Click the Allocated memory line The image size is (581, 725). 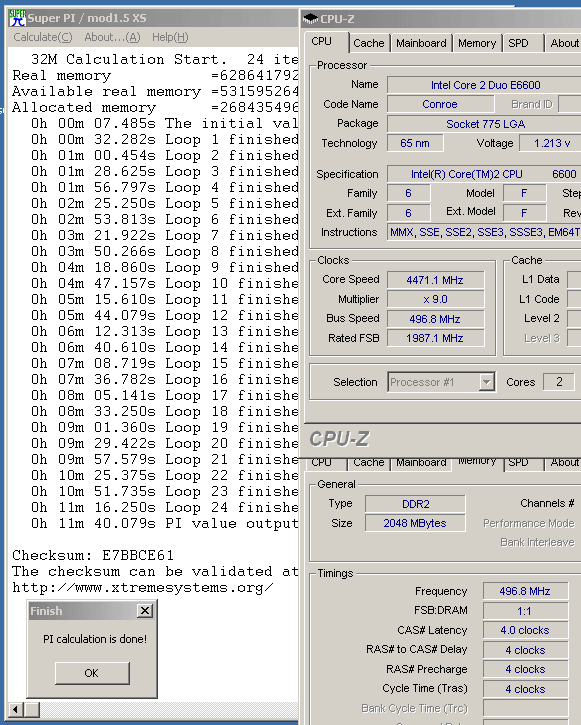click(155, 108)
